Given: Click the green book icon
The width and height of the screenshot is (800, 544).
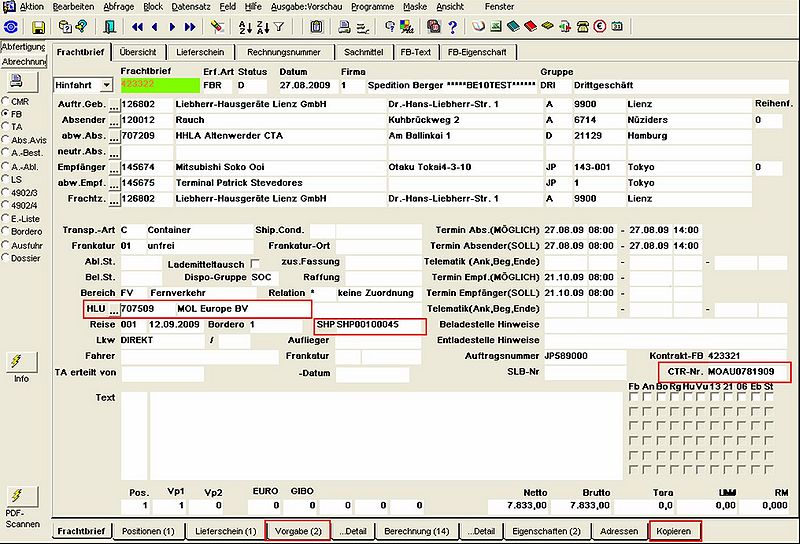Looking at the screenshot, I should [x=513, y=26].
